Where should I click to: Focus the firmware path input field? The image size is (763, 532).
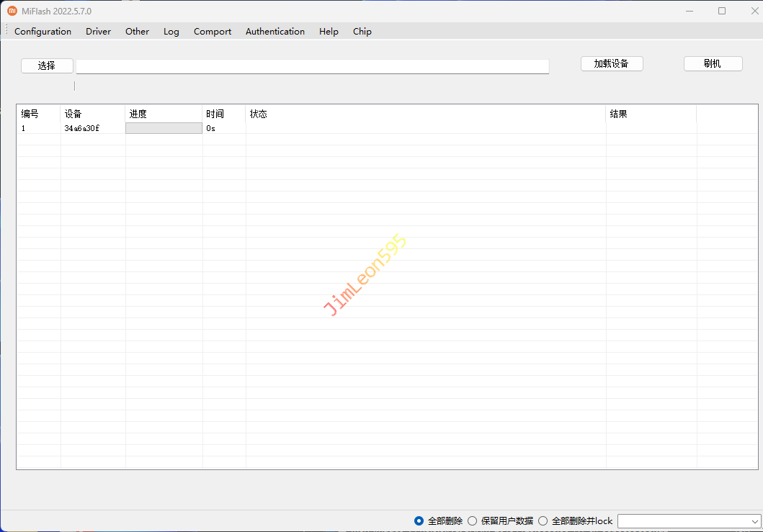tap(312, 66)
